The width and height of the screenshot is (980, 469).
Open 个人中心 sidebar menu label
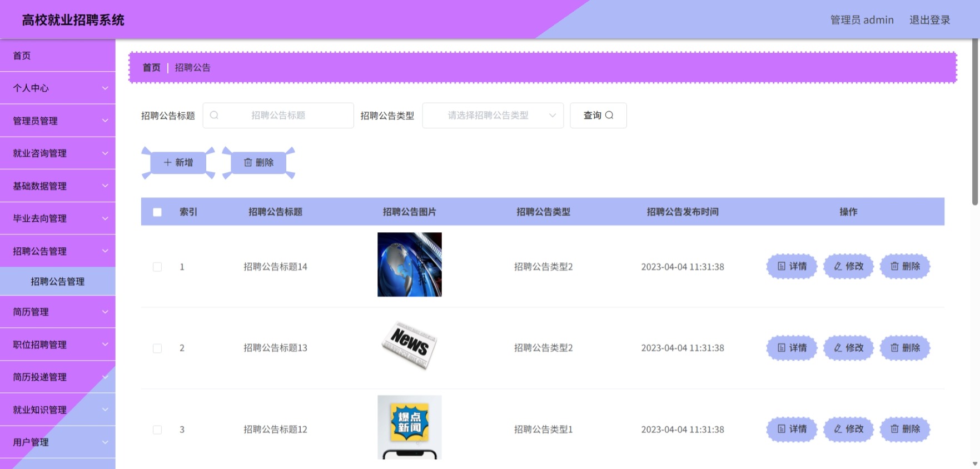click(x=31, y=88)
